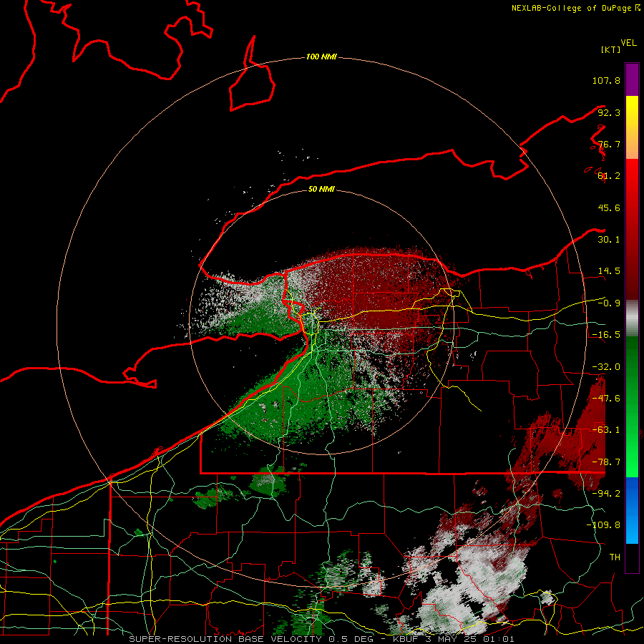
Task: Click the gray zero-velocity segment of color bar
Action: pos(632,318)
